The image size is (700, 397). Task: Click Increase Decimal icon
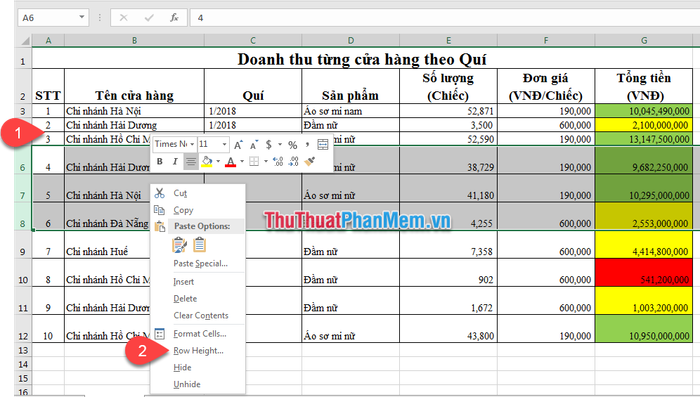[278, 161]
